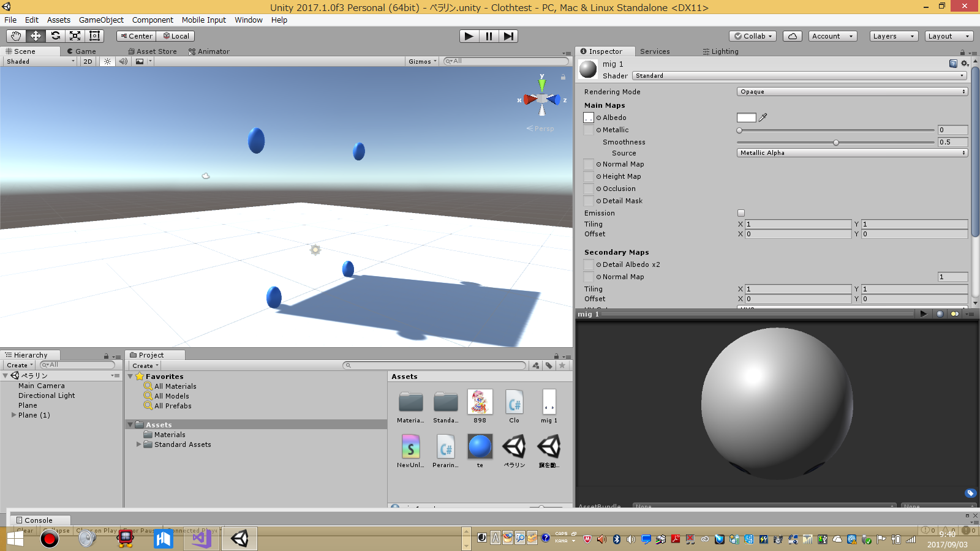This screenshot has height=551, width=980.
Task: Select the Scale tool
Action: 75,36
